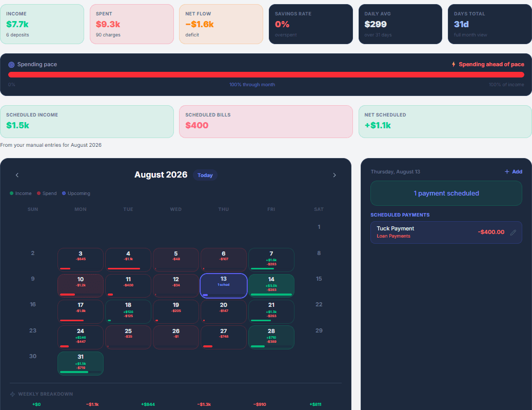Select August 3 on calendar
The height and width of the screenshot is (410, 532).
[81, 260]
